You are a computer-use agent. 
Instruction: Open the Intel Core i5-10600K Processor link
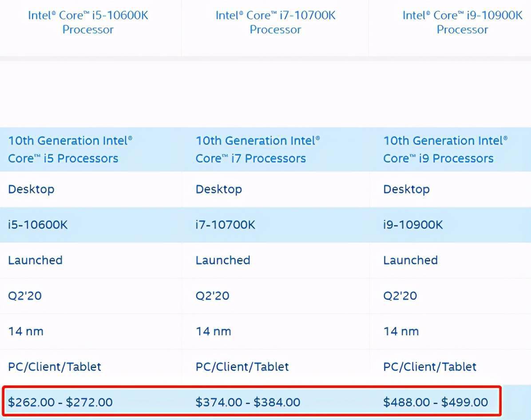pyautogui.click(x=88, y=22)
